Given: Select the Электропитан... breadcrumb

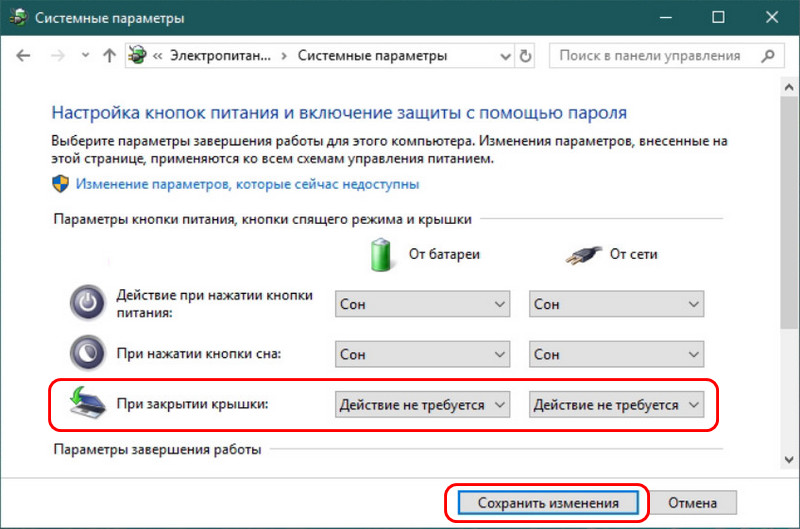Looking at the screenshot, I should [220, 56].
